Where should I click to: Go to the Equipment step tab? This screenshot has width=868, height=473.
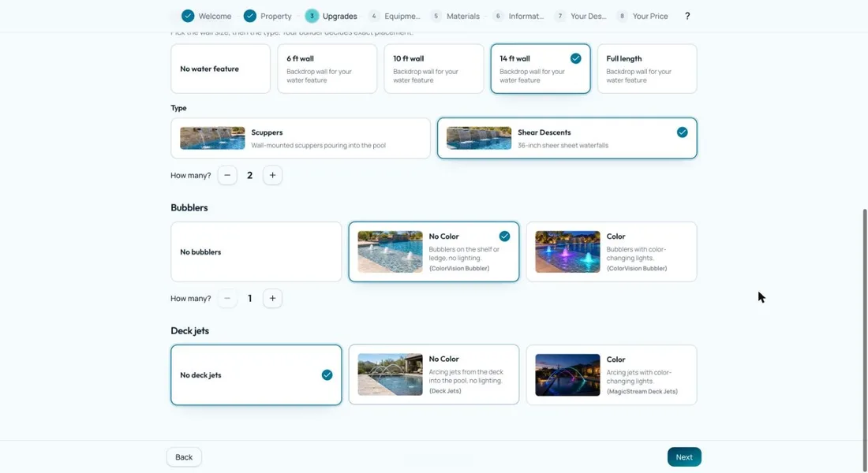pyautogui.click(x=395, y=16)
